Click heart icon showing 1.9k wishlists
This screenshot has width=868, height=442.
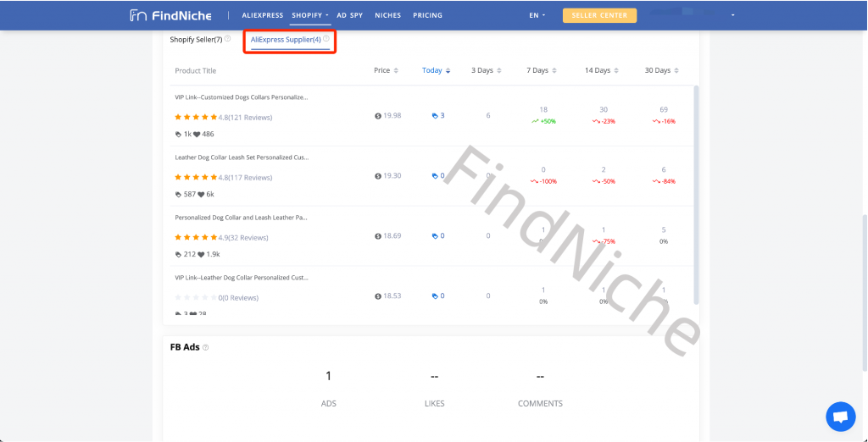[200, 255]
